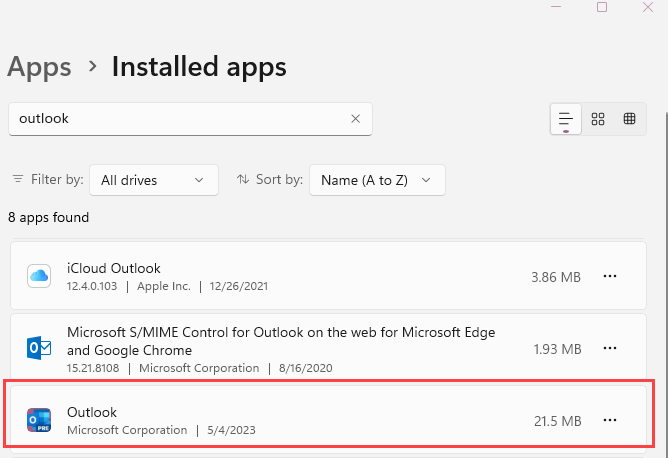Click the Installed apps heading
Image resolution: width=668 pixels, height=458 pixels.
pyautogui.click(x=199, y=67)
